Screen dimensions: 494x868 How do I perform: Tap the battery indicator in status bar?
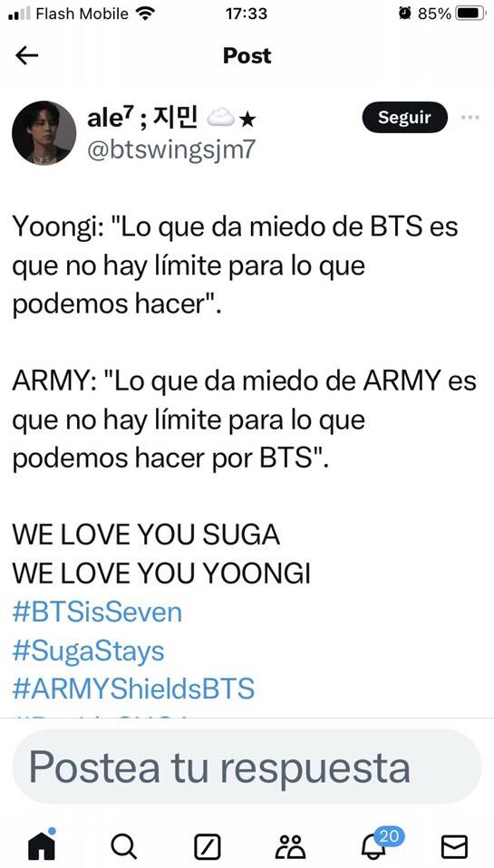click(x=470, y=14)
